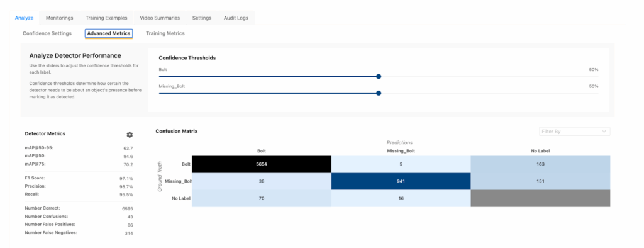Click the 70 No Label Bolt cell
644x248 pixels.
261,198
